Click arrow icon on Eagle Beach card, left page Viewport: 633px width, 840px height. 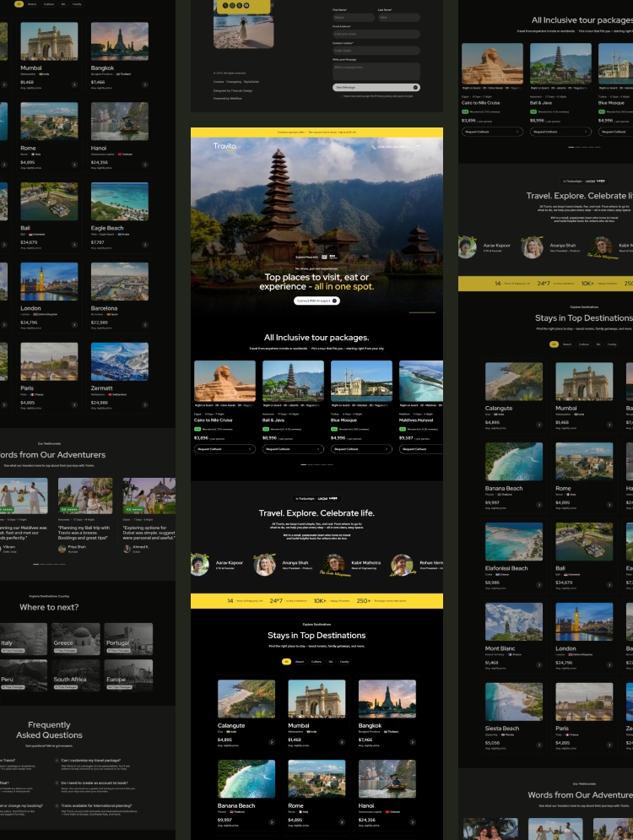pyautogui.click(x=145, y=245)
